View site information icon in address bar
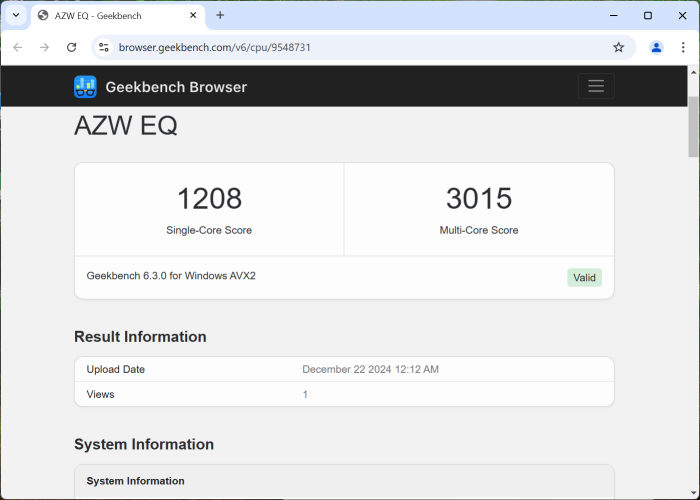The width and height of the screenshot is (700, 500). coord(104,47)
